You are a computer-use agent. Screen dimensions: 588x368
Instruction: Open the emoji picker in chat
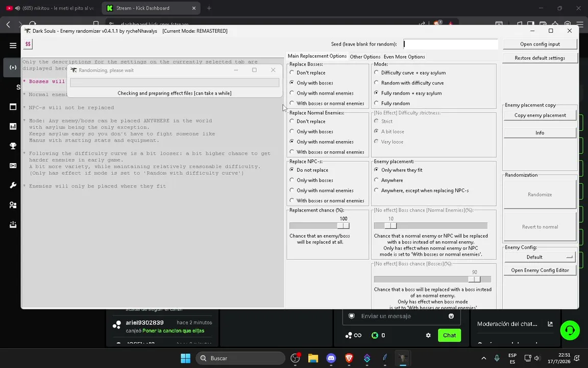click(x=451, y=316)
